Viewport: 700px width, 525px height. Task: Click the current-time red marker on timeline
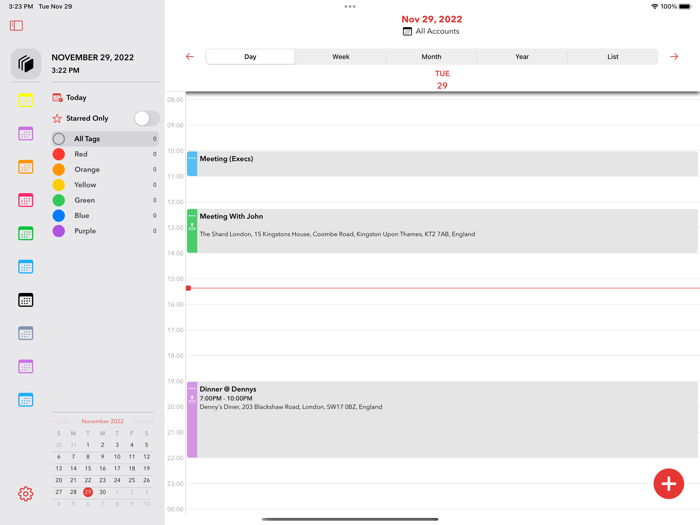coord(188,288)
